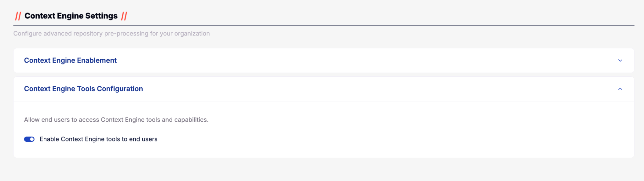Click the word "Enablement" in the first section

97,60
